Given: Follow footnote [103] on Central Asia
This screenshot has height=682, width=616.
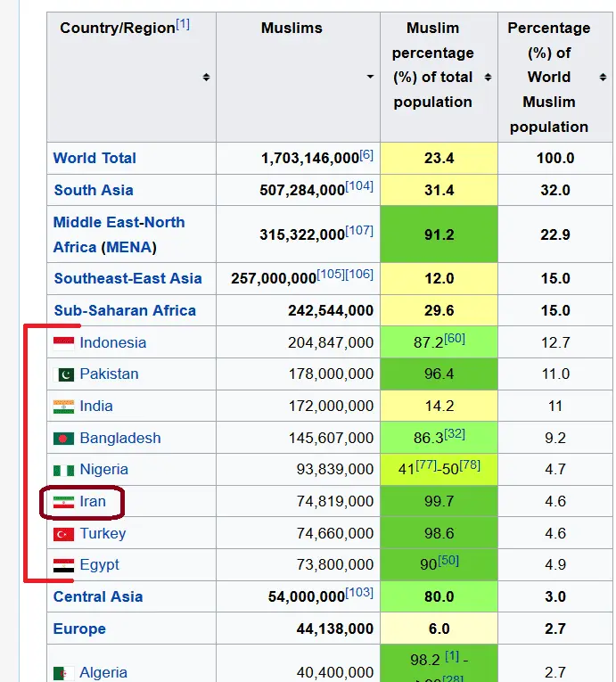Looking at the screenshot, I should (359, 593).
